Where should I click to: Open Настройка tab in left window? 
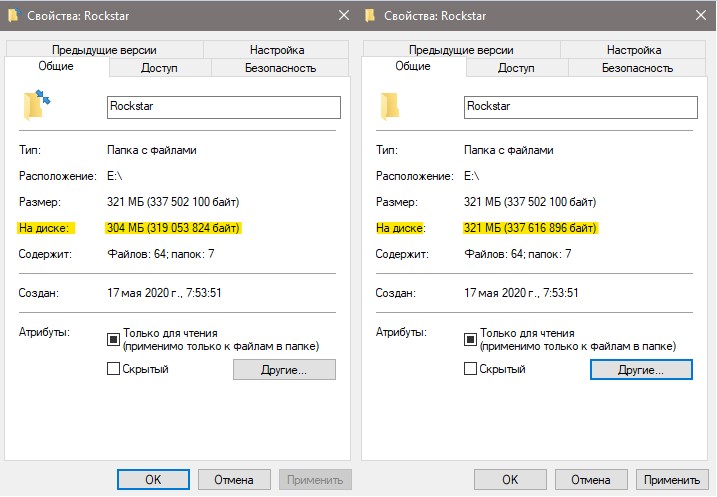coord(277,50)
